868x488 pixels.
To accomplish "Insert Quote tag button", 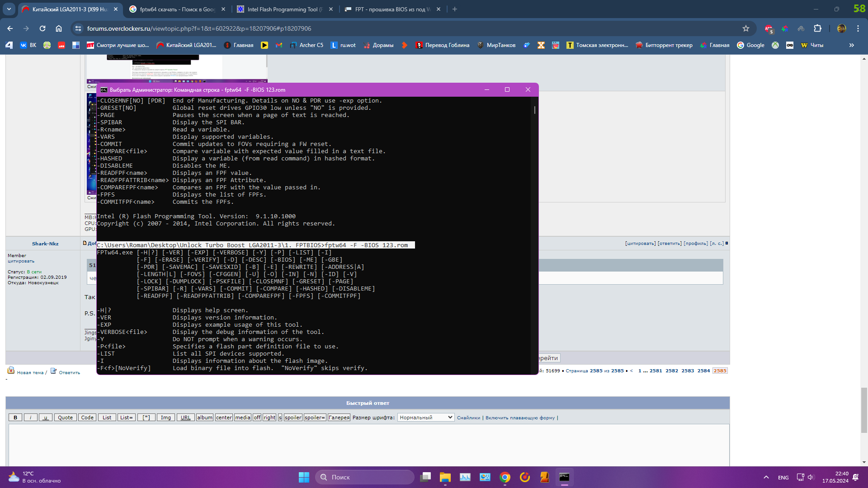I will click(x=65, y=418).
